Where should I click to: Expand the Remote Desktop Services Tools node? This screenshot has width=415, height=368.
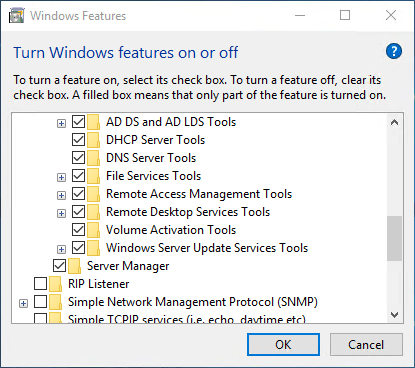(x=61, y=214)
